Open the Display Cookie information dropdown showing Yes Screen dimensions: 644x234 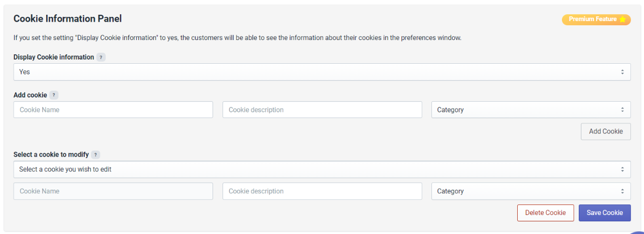(322, 72)
